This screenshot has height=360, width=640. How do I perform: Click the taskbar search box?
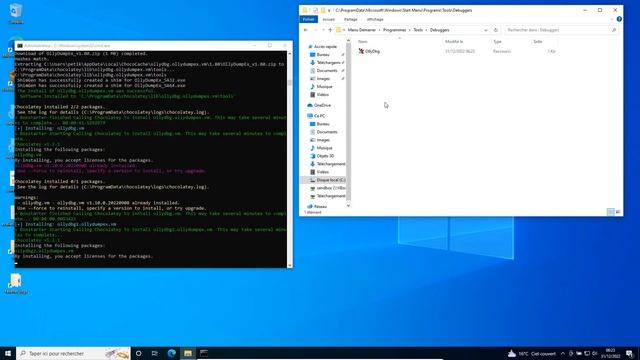click(73, 353)
